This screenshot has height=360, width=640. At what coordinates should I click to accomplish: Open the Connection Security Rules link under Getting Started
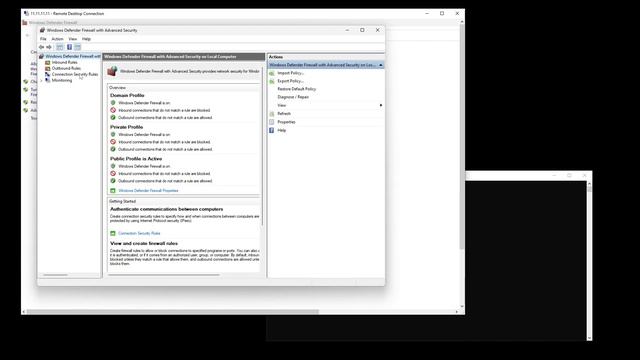click(x=139, y=233)
